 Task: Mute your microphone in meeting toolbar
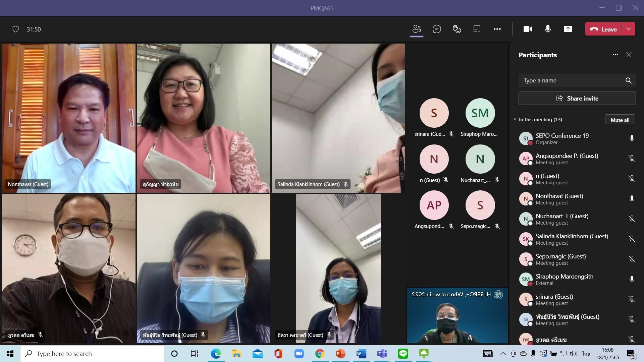(547, 29)
